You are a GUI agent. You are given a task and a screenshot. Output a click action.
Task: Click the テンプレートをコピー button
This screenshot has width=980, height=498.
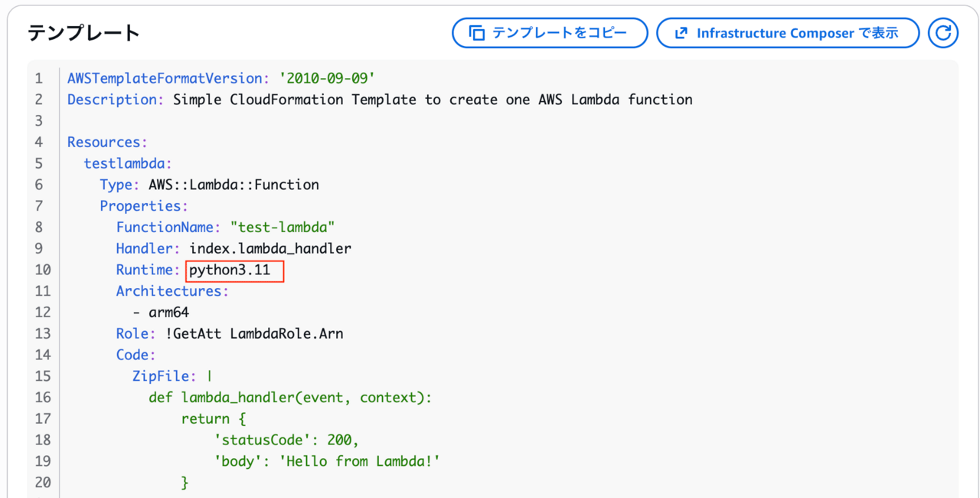click(550, 33)
